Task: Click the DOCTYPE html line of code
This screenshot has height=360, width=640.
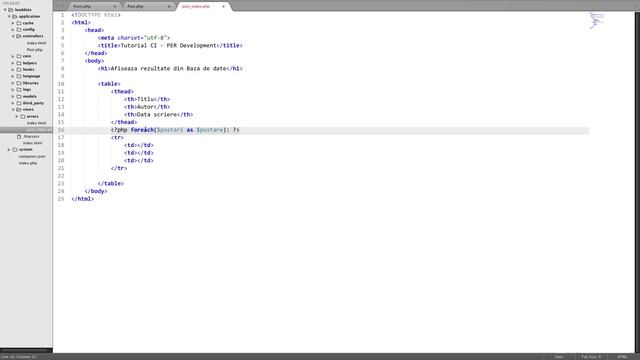Action: [96, 15]
